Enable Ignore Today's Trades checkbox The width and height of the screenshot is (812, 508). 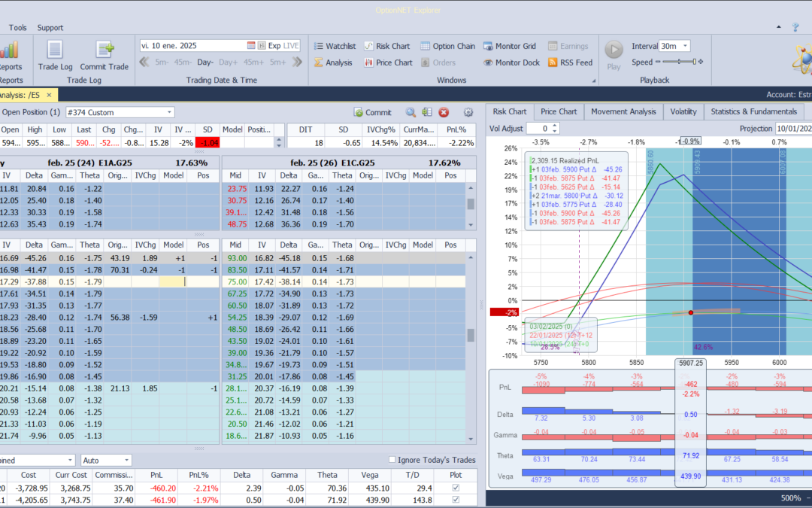(392, 460)
